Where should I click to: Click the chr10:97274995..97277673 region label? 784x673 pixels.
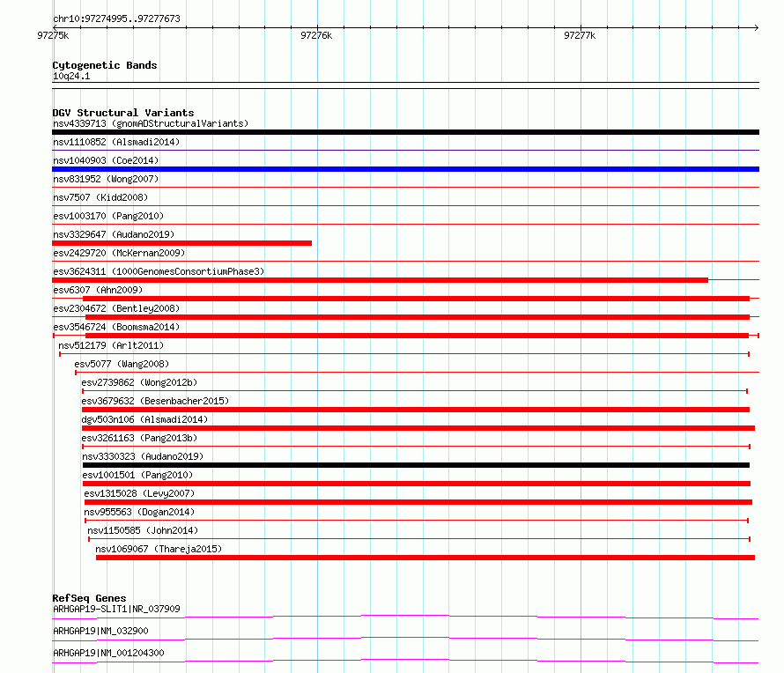(x=116, y=18)
